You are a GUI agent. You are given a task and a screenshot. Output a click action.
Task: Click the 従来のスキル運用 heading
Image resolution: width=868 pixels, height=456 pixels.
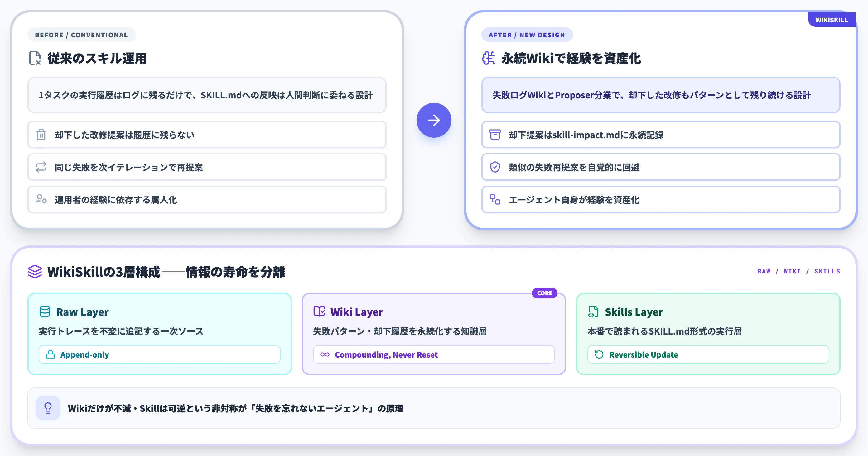(x=97, y=58)
